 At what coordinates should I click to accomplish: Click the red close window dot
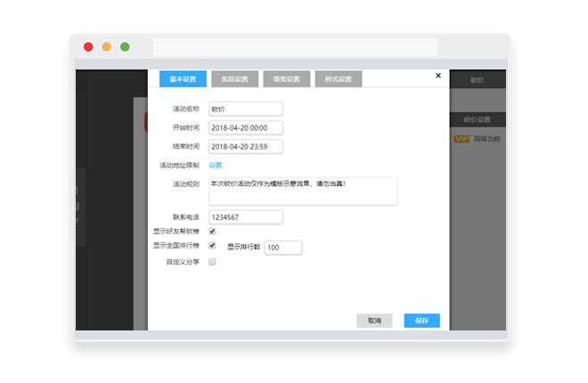(88, 47)
